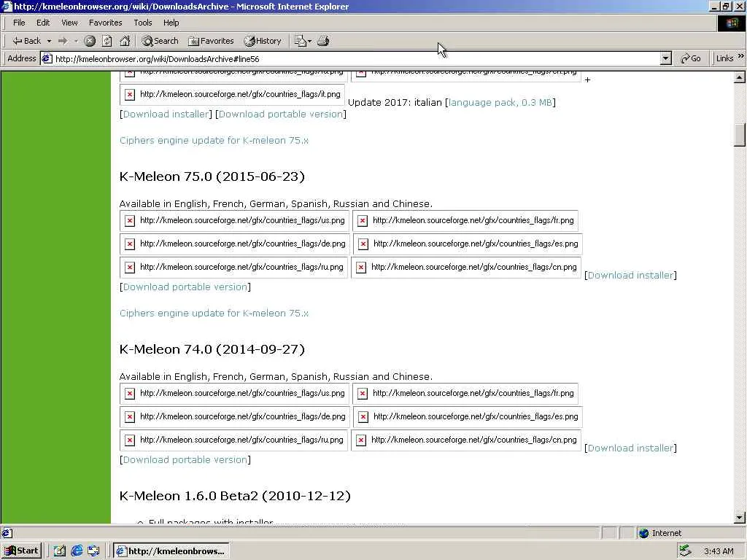Click broken us.png flag under K-Meleon 74.0
This screenshot has height=560, width=747.
click(x=234, y=393)
